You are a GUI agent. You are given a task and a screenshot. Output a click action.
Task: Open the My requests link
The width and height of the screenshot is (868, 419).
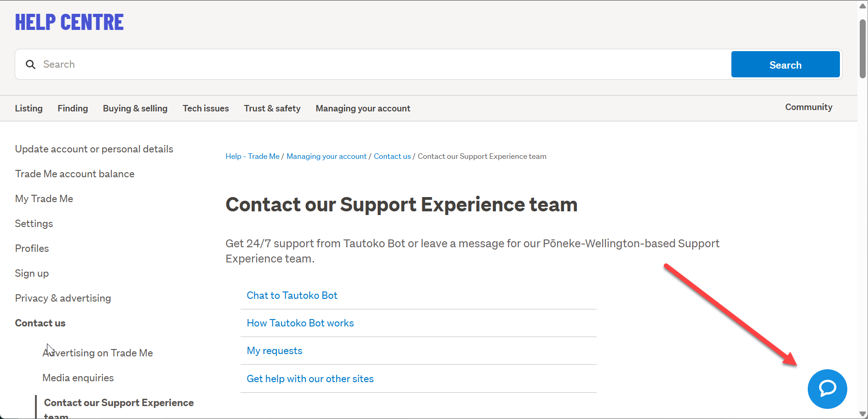point(275,351)
